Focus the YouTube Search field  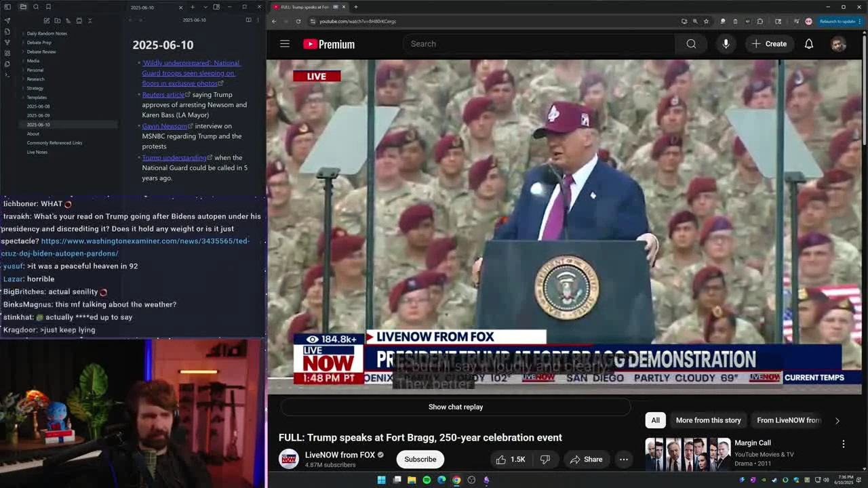point(539,44)
